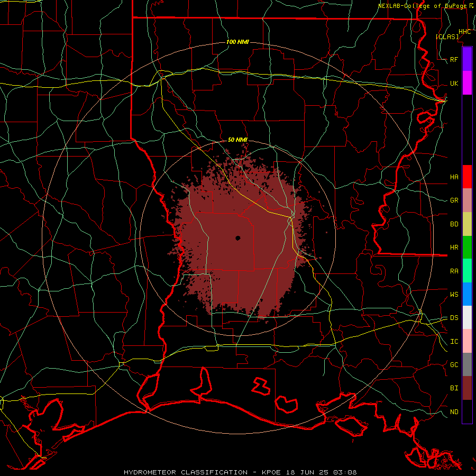Viewport: 476px width, 476px height.
Task: Click the black radar site dot
Action: (238, 239)
